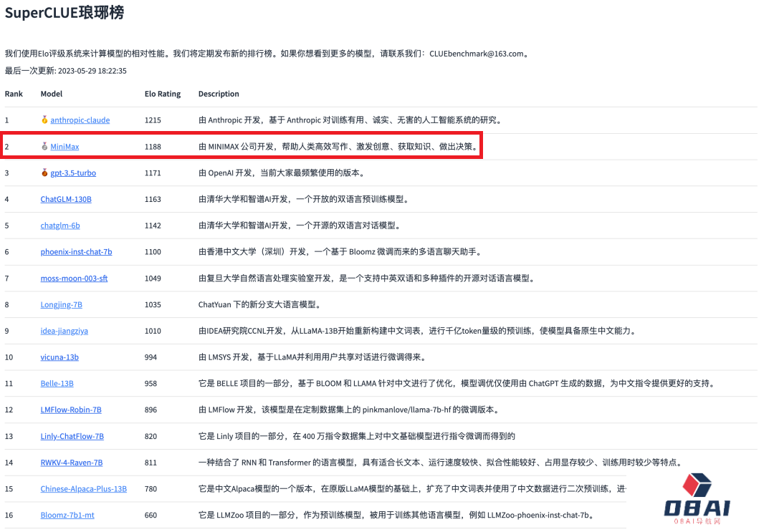Select the Elo rating value 1049
This screenshot has height=532, width=774.
pyautogui.click(x=153, y=278)
